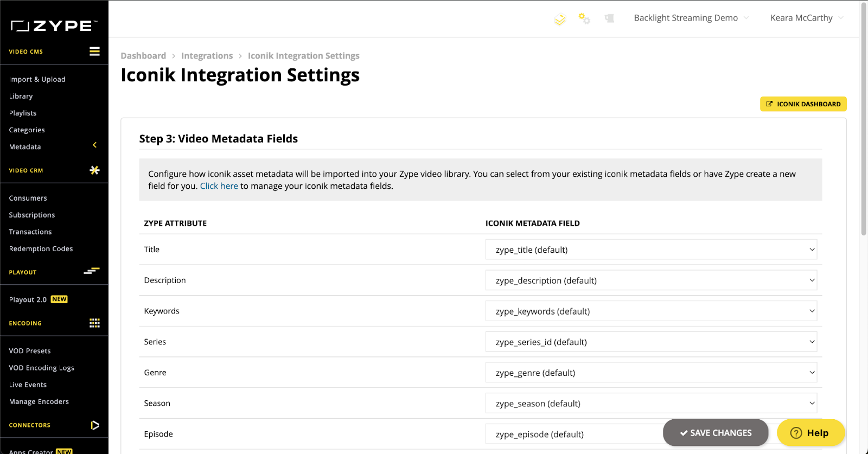868x454 pixels.
Task: Click the Connectors play-arrow icon
Action: [x=95, y=425]
